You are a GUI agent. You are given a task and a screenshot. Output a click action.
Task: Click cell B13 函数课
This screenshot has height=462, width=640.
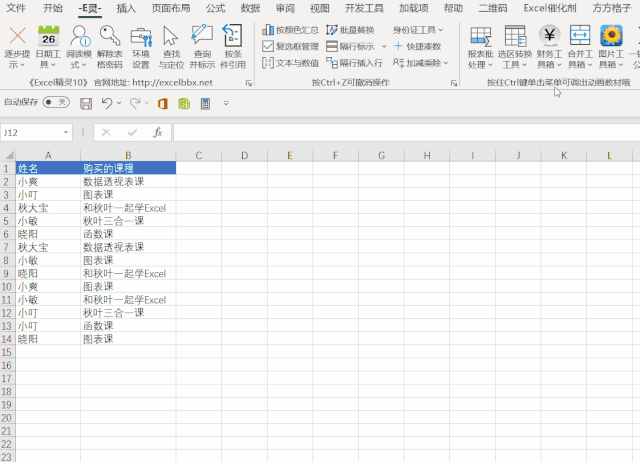128,326
